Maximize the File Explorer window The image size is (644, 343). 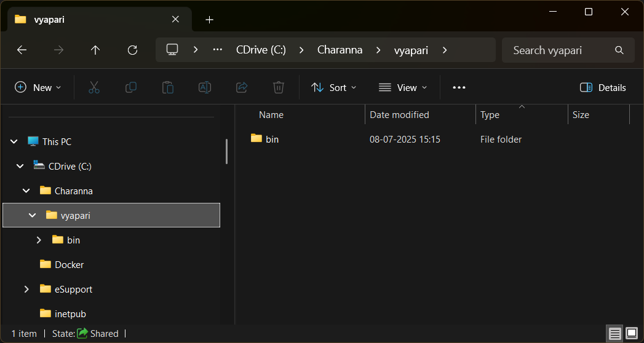click(x=589, y=12)
